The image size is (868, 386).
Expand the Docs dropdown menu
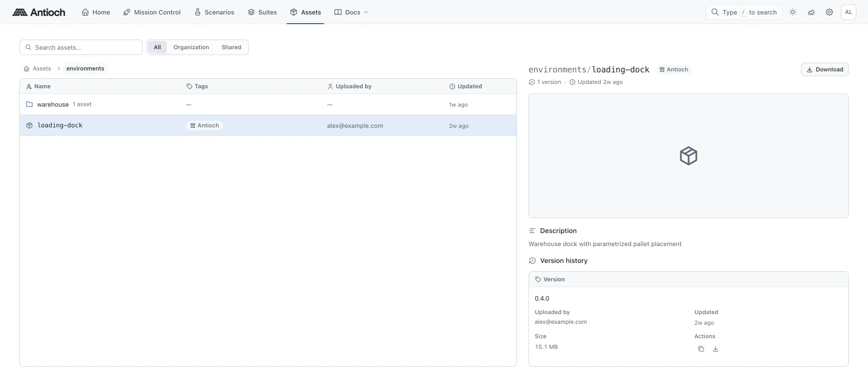351,12
